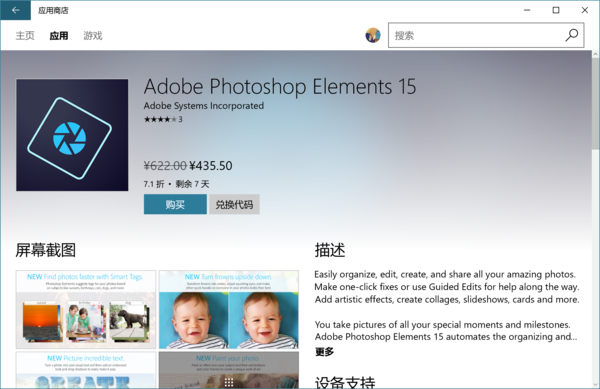Open the Smart Tags screenshot thumbnail
The width and height of the screenshot is (600, 389).
86,309
